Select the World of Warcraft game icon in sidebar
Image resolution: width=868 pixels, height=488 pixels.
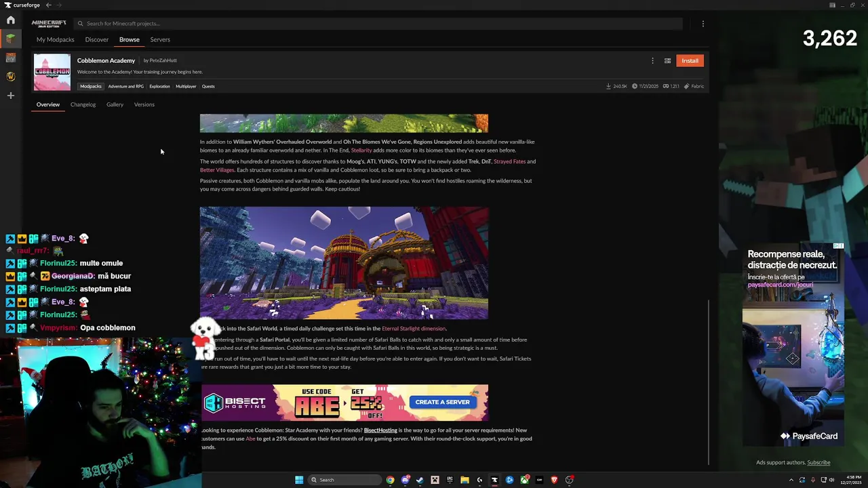(x=11, y=77)
